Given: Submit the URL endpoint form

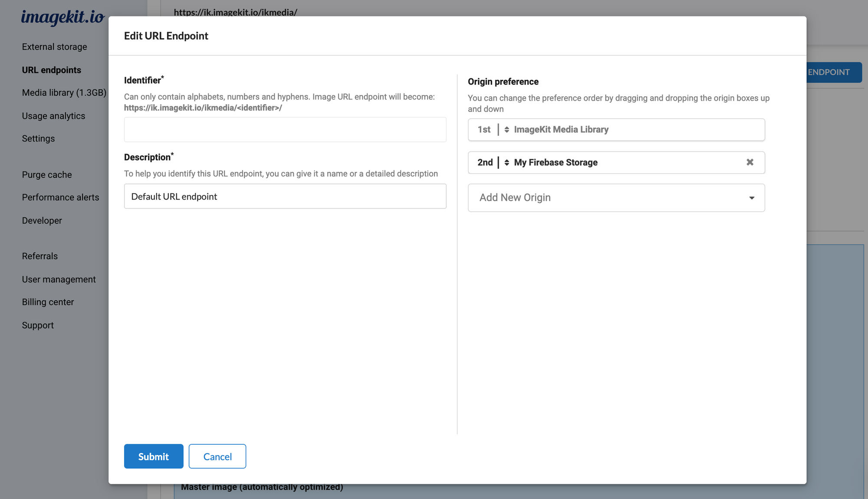Looking at the screenshot, I should [x=154, y=456].
